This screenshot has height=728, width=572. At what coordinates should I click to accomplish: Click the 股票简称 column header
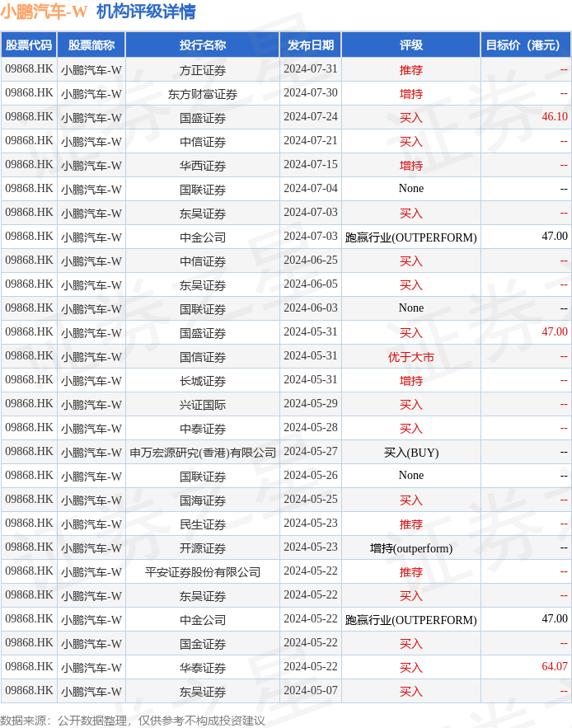(x=91, y=45)
